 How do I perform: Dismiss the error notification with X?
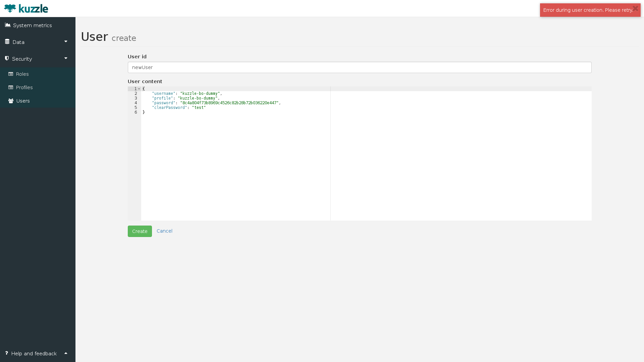click(635, 8)
